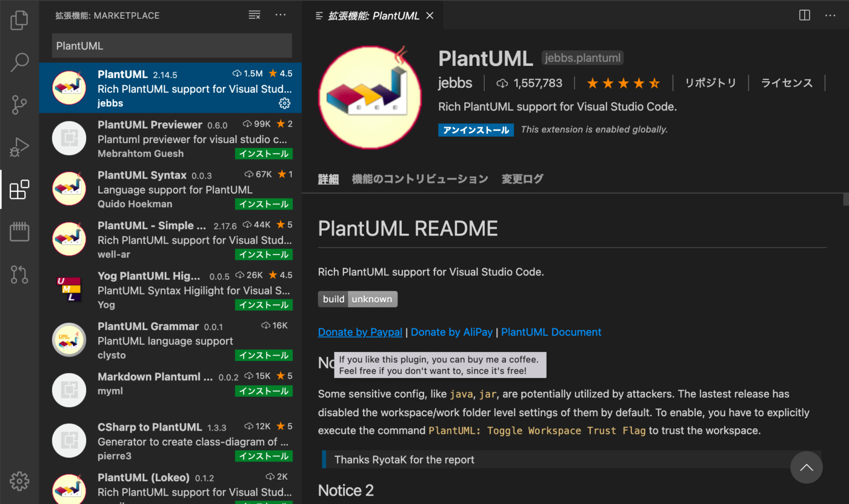Screen dimensions: 849x504
Task: Open the Marketplace views more actions menu
Action: [x=281, y=15]
